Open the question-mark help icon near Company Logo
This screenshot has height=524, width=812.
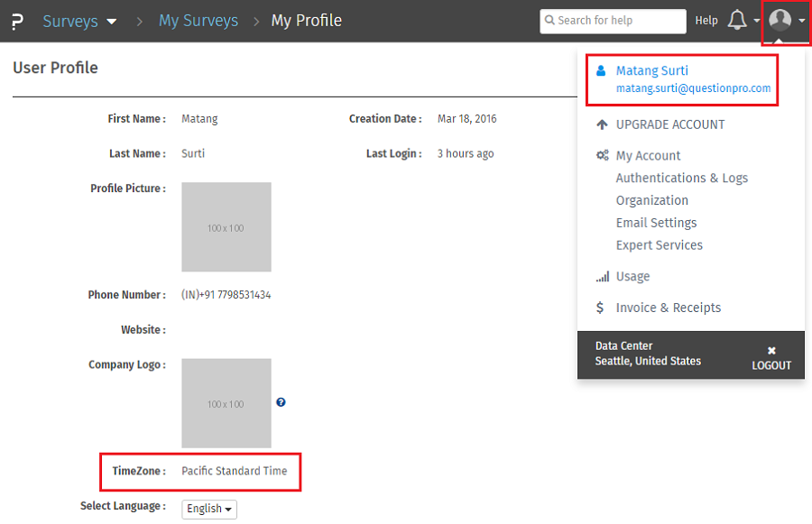click(x=281, y=402)
